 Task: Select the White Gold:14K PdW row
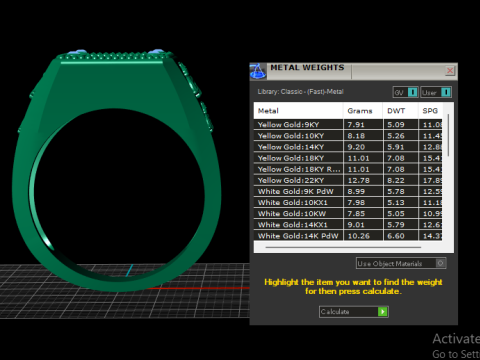coord(348,236)
